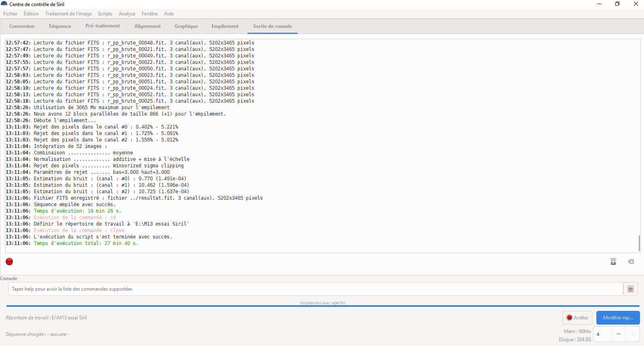Switch to the Séquence tab
This screenshot has width=644, height=346.
pos(60,26)
